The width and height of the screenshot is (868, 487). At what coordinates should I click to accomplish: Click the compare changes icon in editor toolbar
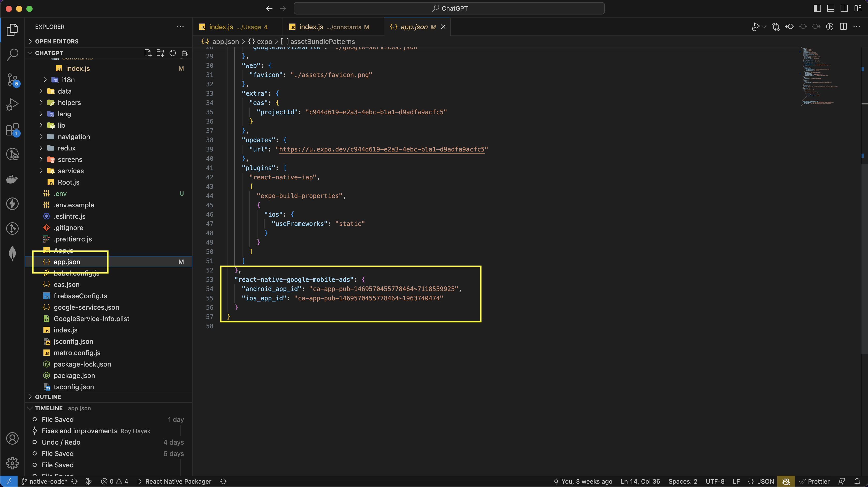(776, 27)
